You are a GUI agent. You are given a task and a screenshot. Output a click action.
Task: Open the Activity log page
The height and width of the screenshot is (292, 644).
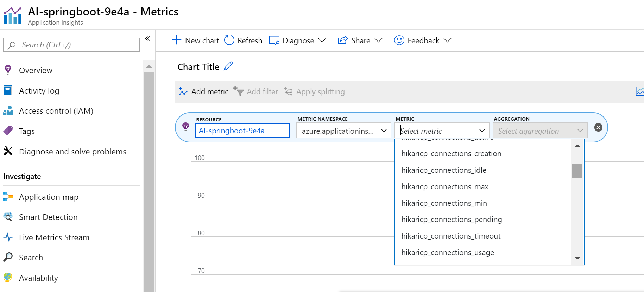click(39, 91)
